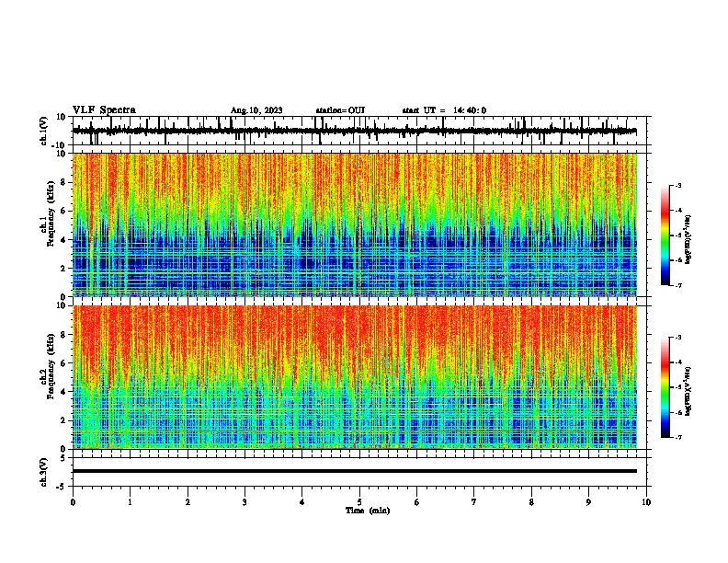Viewport: 728px width, 563px height.
Task: Click the "6" tick on ch.1 frequency axis
Action: tap(64, 211)
